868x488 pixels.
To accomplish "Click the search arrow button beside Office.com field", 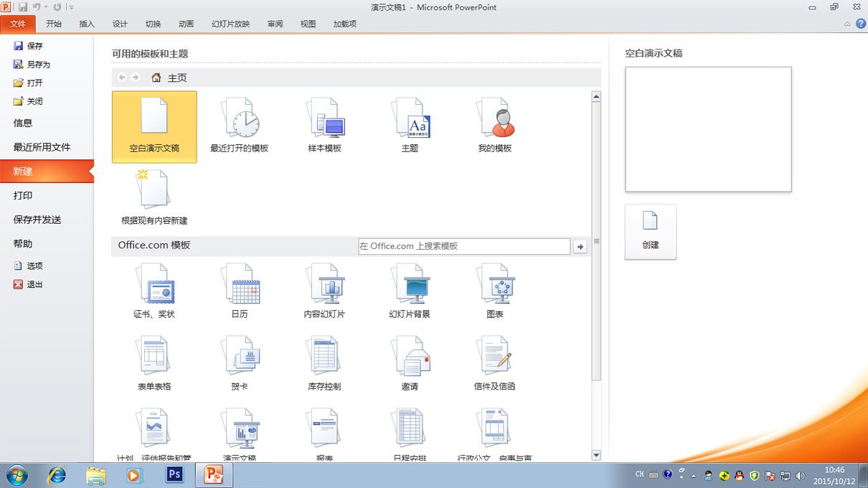I will (x=580, y=247).
